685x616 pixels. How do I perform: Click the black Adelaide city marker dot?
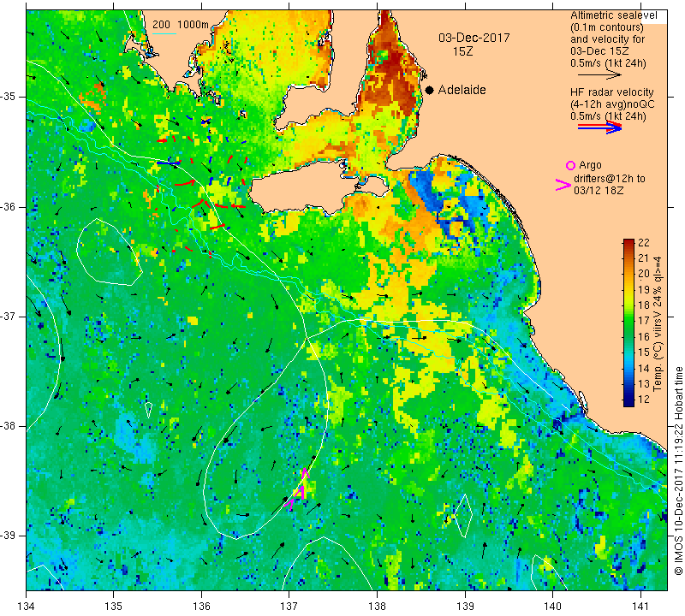430,90
